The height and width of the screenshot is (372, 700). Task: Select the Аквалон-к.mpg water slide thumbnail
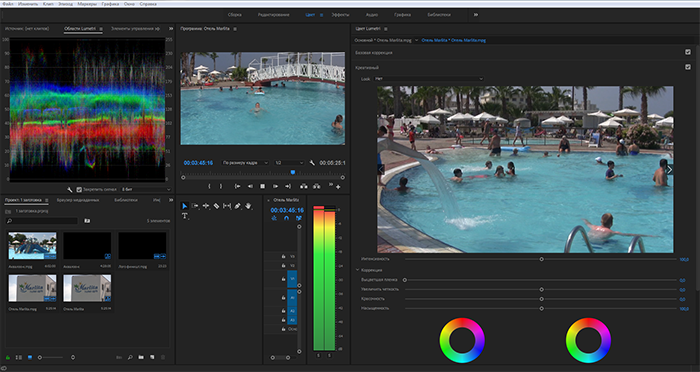tap(33, 246)
